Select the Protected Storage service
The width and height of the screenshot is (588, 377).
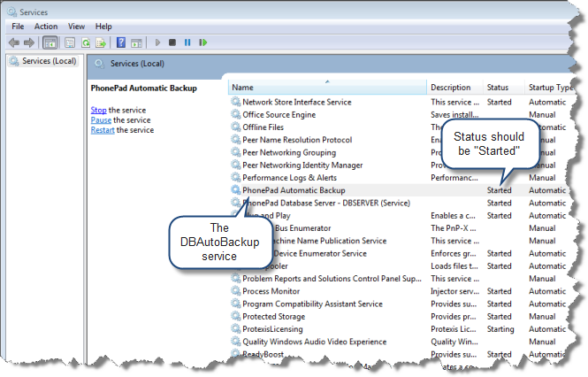(273, 317)
